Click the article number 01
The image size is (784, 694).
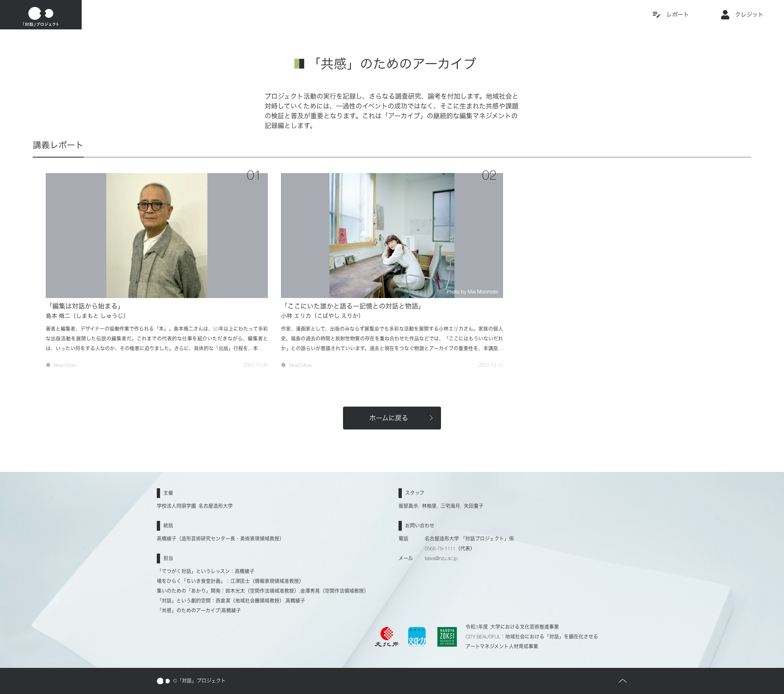coord(253,176)
